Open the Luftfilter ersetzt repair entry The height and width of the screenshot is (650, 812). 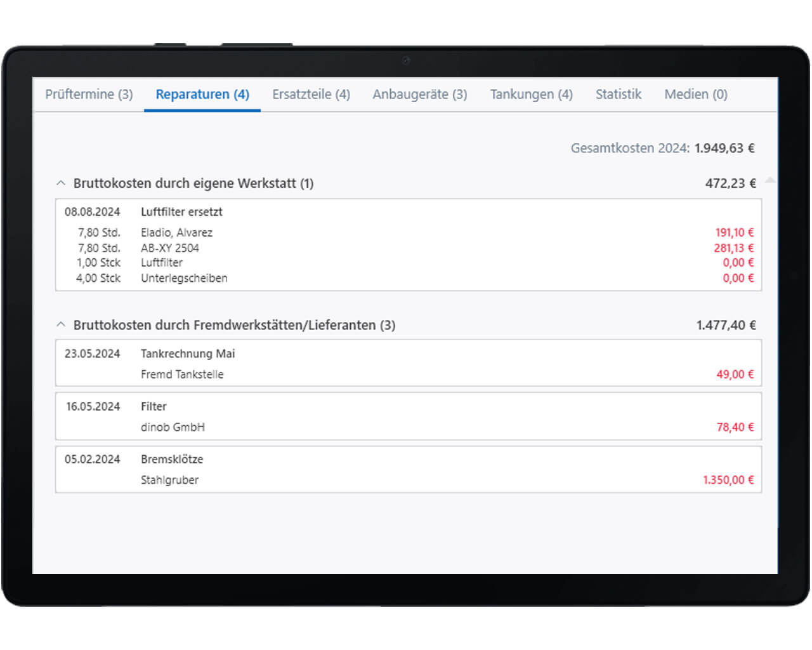[181, 212]
